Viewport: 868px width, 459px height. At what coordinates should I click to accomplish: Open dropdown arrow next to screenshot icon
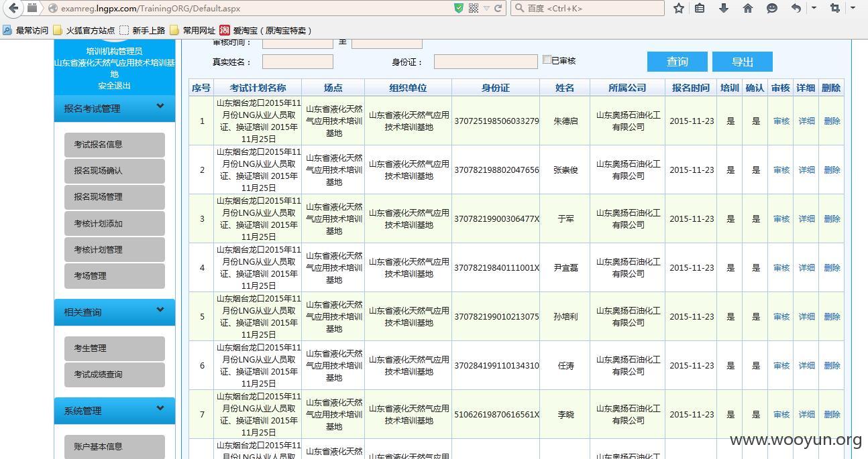[853, 8]
